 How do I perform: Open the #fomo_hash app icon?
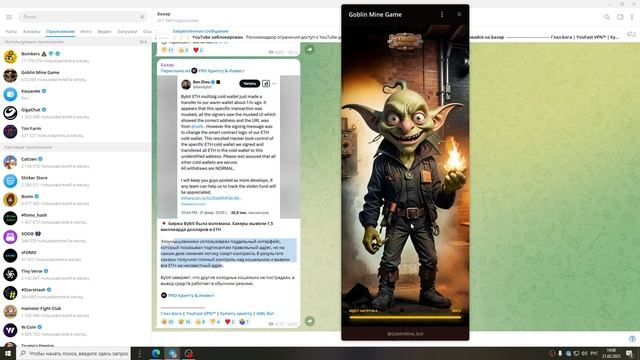tap(10, 218)
